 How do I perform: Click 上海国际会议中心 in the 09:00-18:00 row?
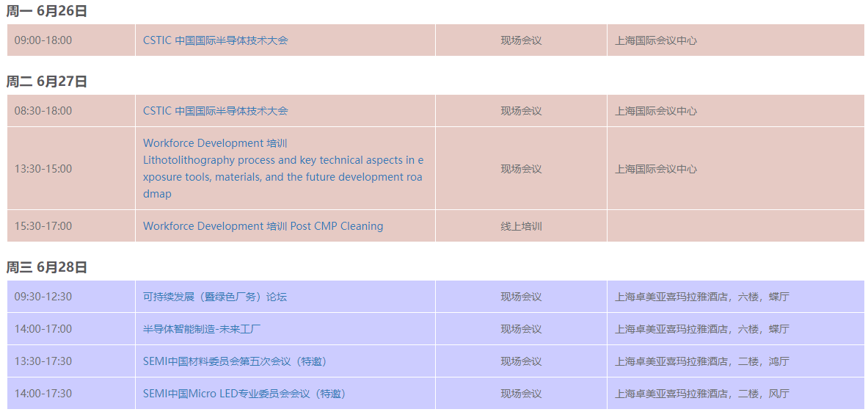pyautogui.click(x=656, y=40)
